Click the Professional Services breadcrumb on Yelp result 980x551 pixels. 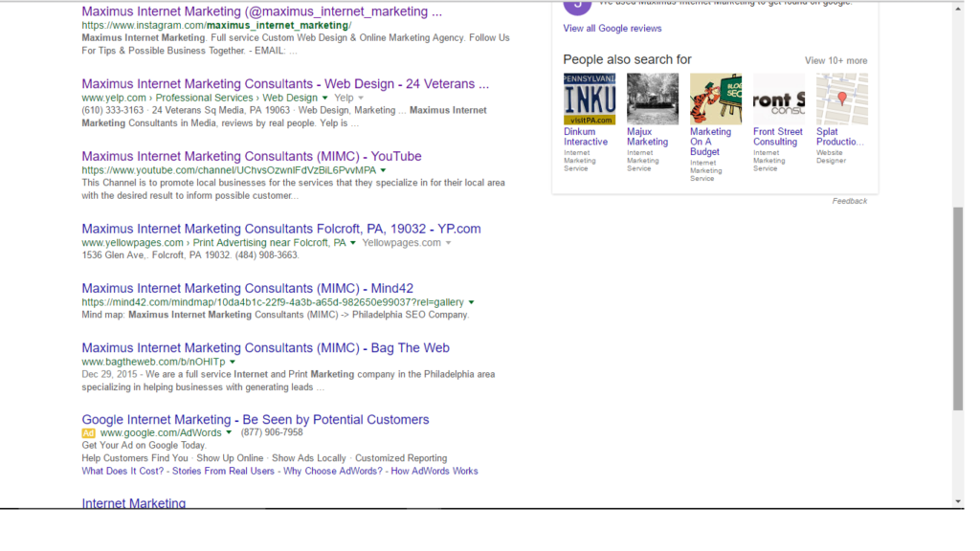pos(205,99)
